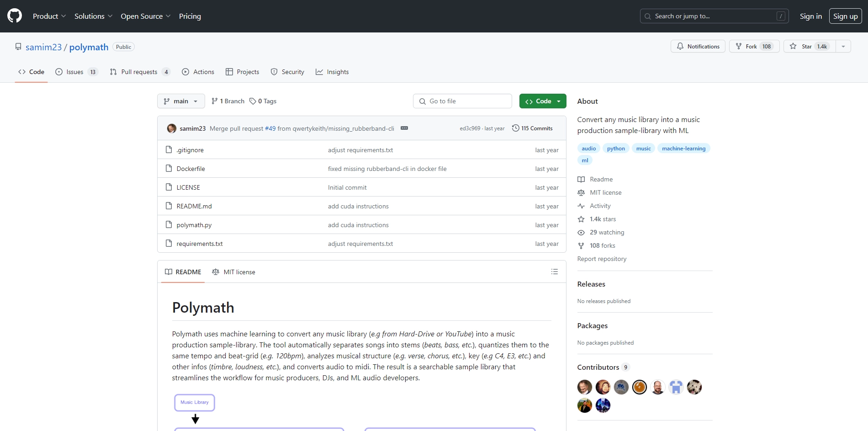Select the MIT license tab in file viewer
868x431 pixels.
click(x=233, y=272)
